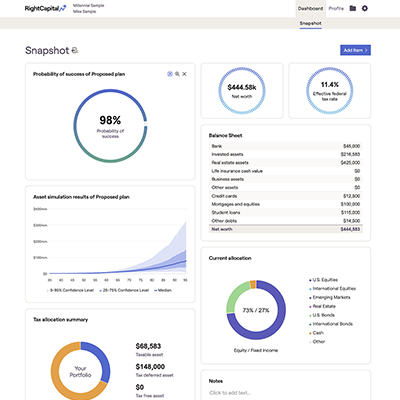
Task: Open the Dashboard menu
Action: tap(310, 9)
